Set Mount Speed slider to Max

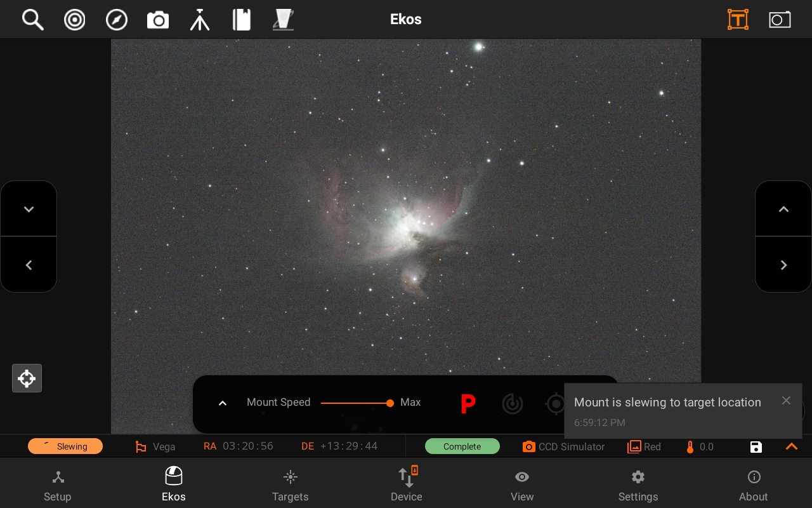pos(390,403)
